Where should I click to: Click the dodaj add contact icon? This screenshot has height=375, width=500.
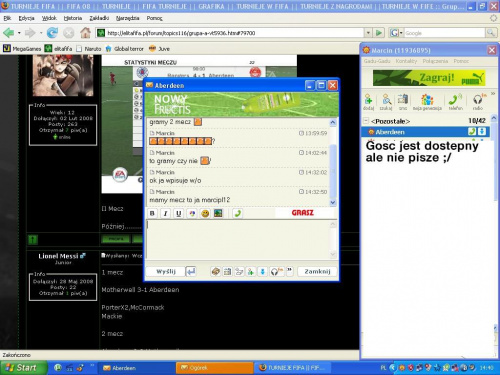[368, 102]
